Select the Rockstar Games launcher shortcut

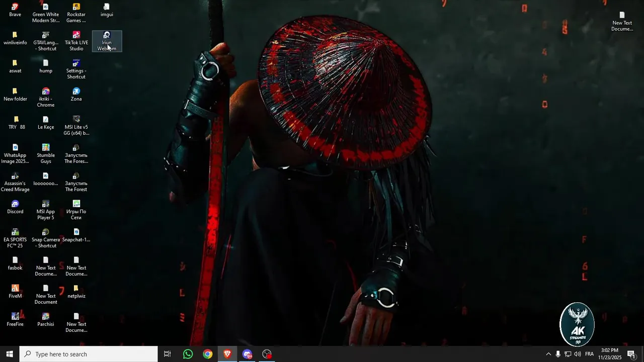[x=76, y=14]
